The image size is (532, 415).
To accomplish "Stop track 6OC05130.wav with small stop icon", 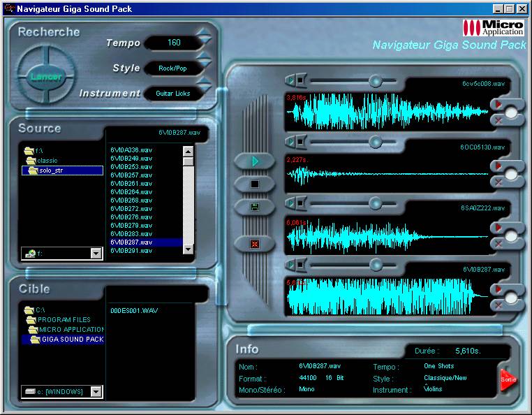I will 300,142.
